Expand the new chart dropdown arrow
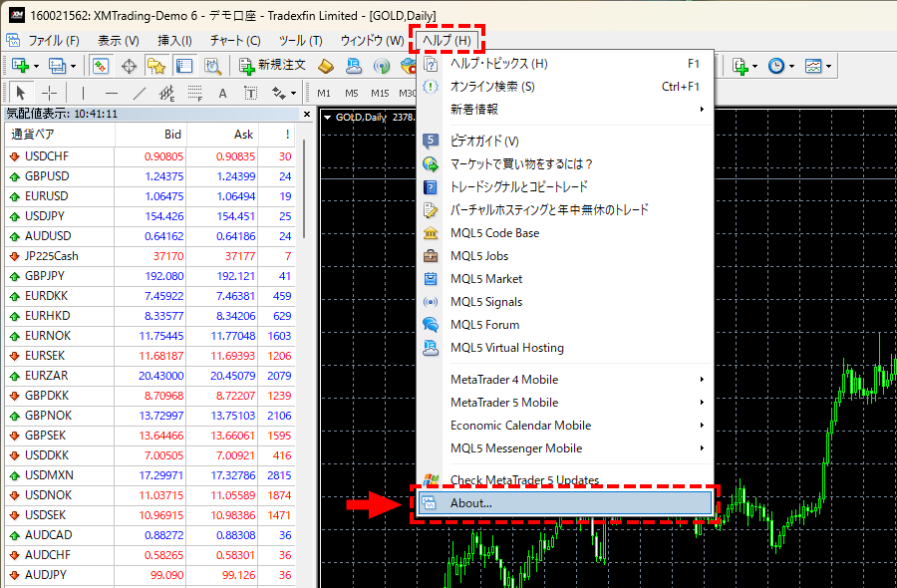897x588 pixels. point(36,67)
